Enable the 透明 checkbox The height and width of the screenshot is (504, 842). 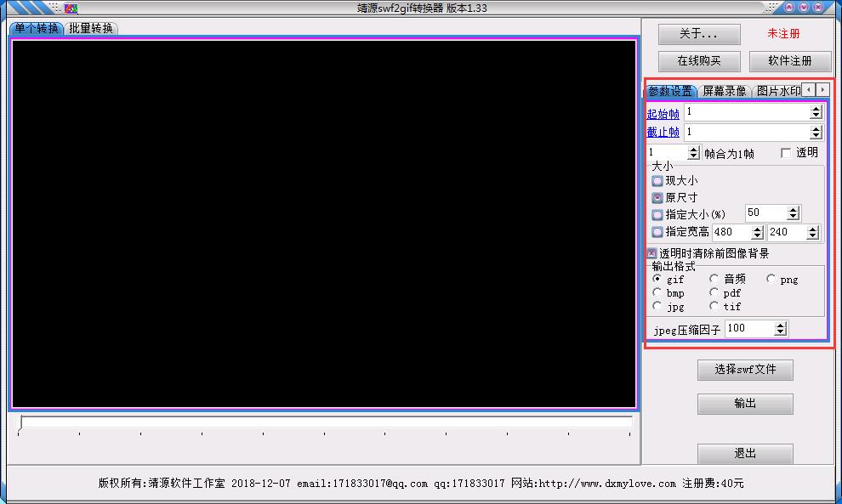click(x=786, y=153)
